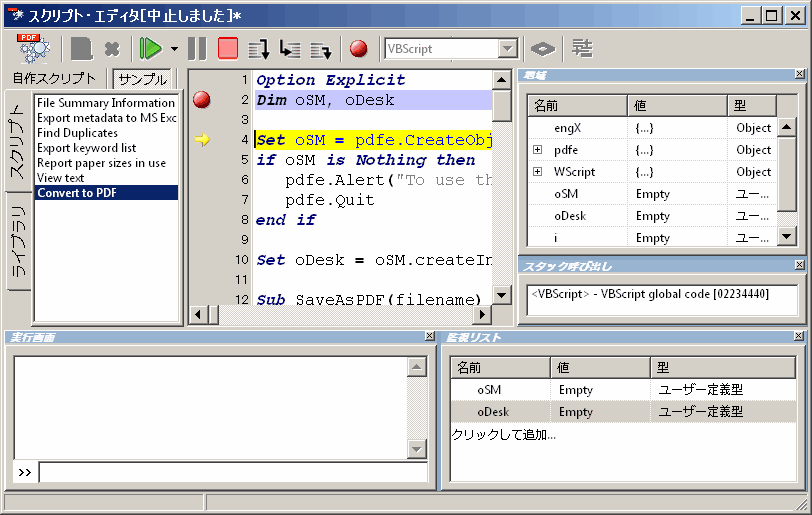Image resolution: width=812 pixels, height=515 pixels.
Task: Click 名前 header in watch list
Action: (x=501, y=368)
